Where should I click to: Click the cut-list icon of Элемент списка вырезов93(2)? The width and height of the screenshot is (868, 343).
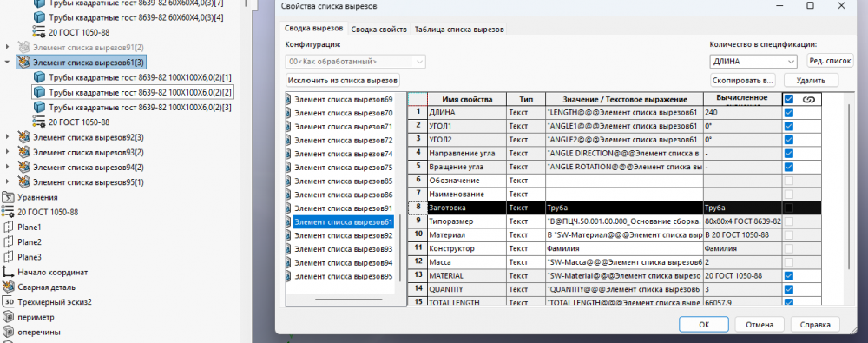tap(23, 152)
